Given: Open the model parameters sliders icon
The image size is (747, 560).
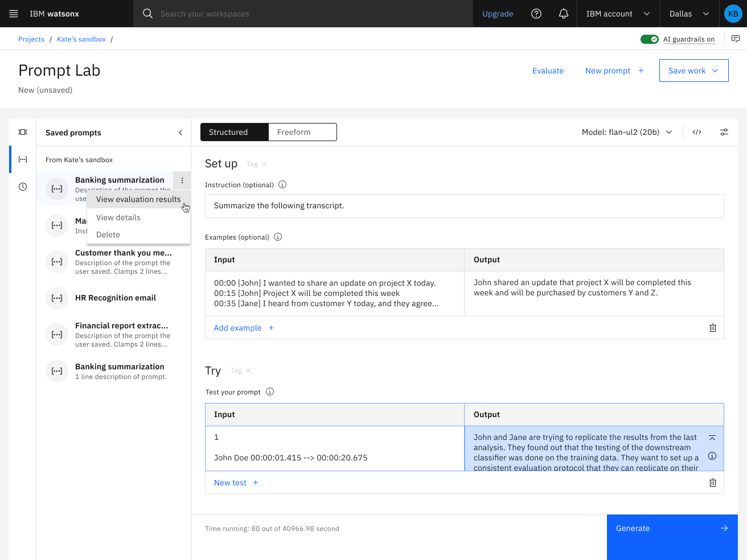Looking at the screenshot, I should pyautogui.click(x=724, y=132).
